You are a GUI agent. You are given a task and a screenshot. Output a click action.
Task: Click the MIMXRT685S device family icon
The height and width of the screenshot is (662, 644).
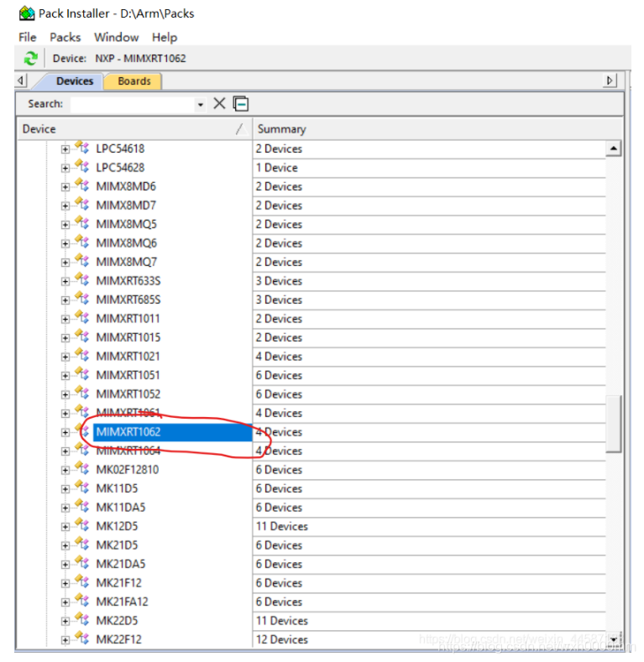pos(82,299)
